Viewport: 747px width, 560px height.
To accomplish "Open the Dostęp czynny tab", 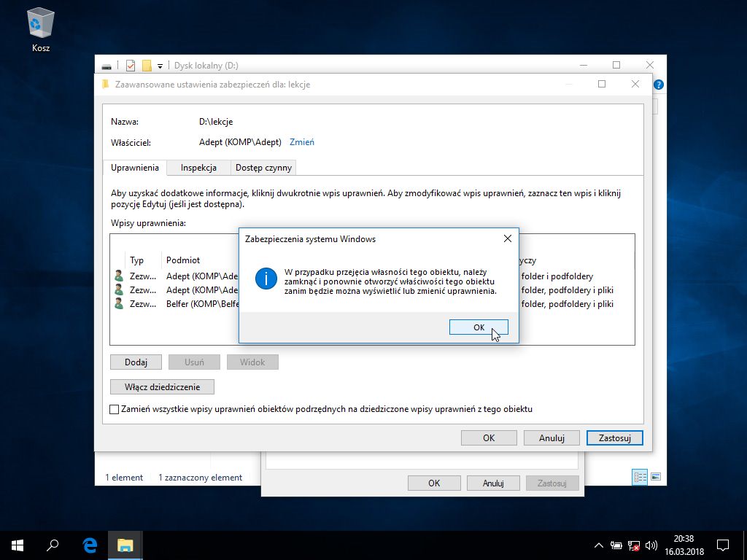I will point(263,168).
